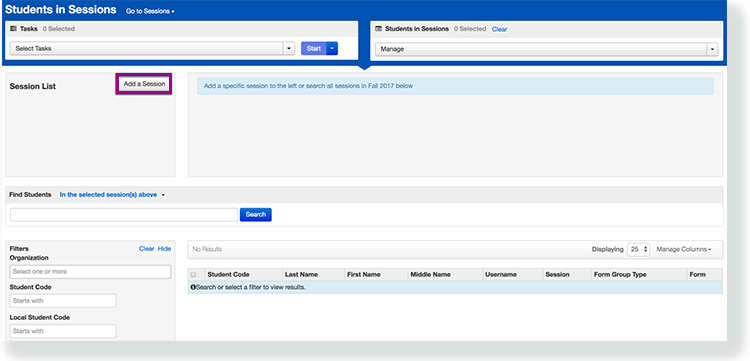The height and width of the screenshot is (361, 750).
Task: Click the Start button
Action: pos(314,49)
